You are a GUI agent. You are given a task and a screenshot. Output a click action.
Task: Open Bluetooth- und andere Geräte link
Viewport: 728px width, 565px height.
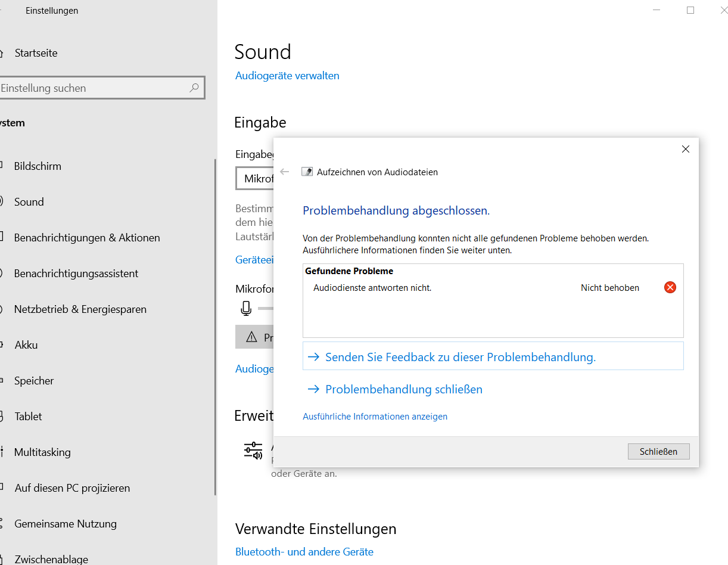tap(304, 552)
